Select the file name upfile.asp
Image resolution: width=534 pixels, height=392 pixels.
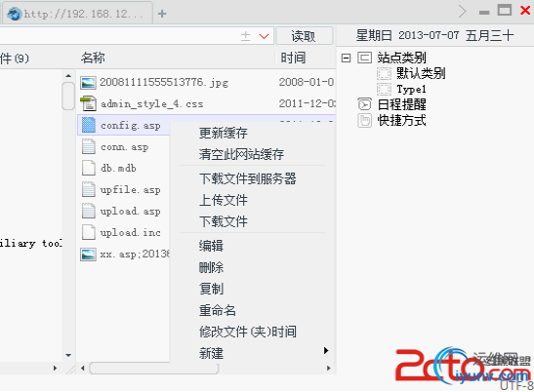[130, 189]
